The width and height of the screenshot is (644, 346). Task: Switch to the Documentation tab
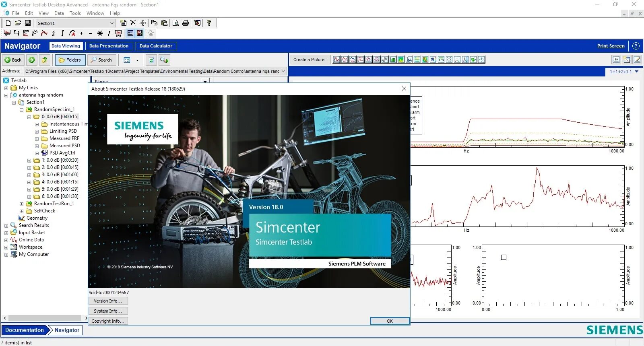[x=25, y=330]
